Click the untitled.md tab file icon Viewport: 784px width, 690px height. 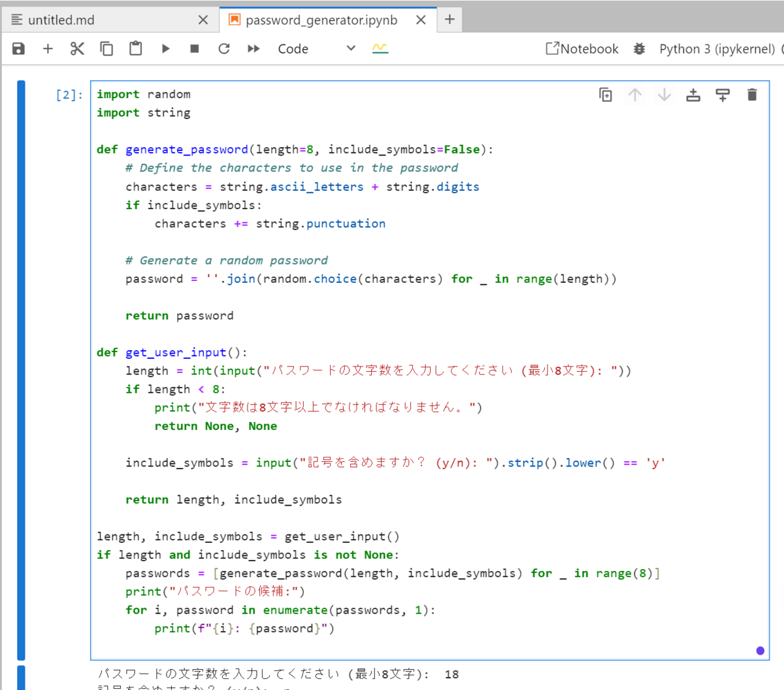(x=17, y=20)
